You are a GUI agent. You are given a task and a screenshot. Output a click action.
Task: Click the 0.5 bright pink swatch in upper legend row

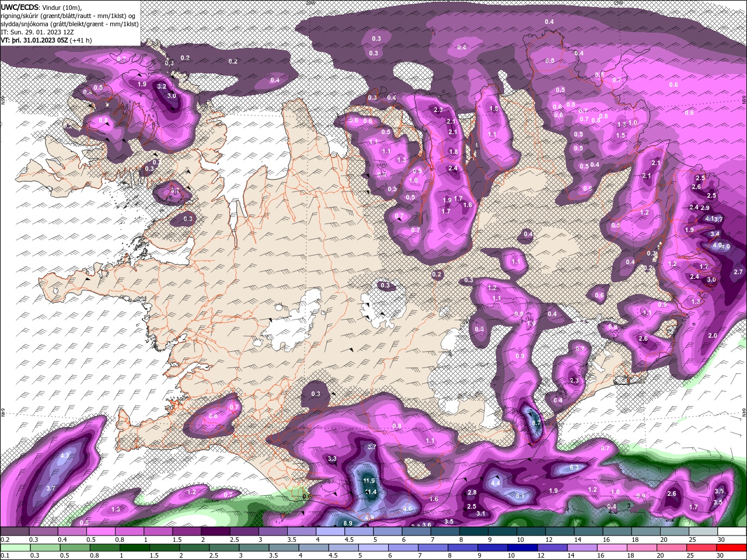[100, 531]
